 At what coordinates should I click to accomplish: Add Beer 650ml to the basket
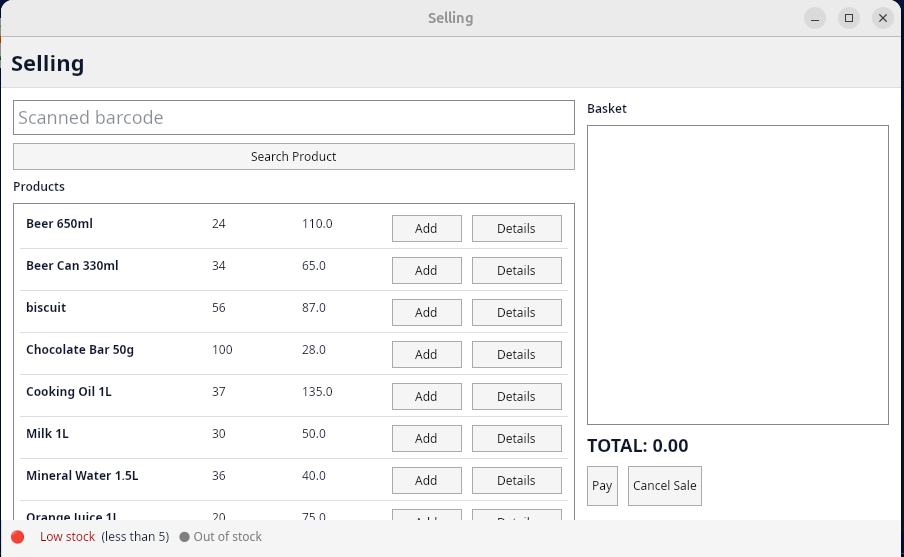pos(426,228)
